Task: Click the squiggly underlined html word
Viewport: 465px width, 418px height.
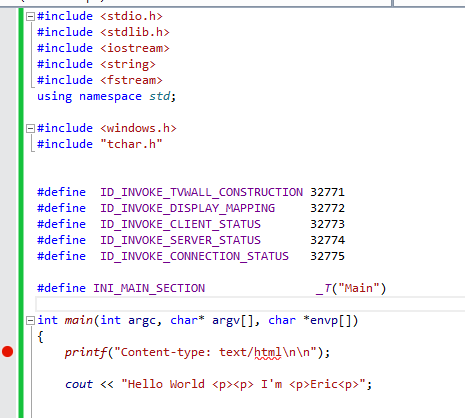Action: 268,353
